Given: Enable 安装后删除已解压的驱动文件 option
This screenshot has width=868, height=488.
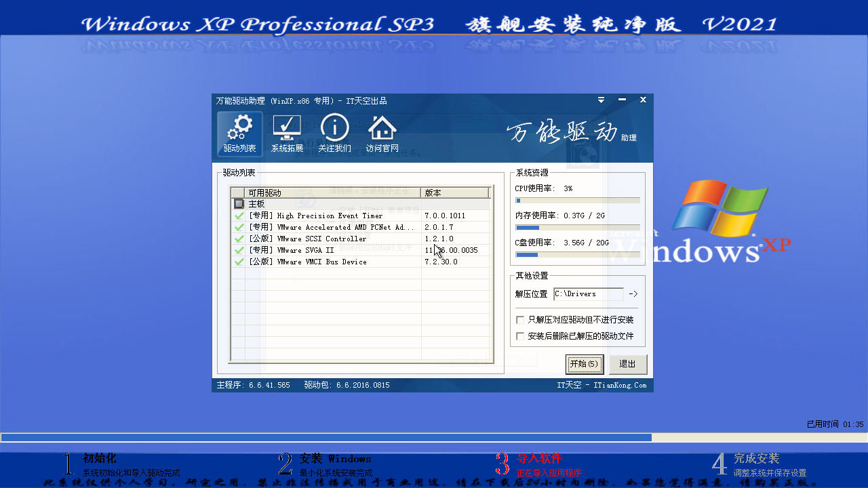Looking at the screenshot, I should tap(520, 335).
